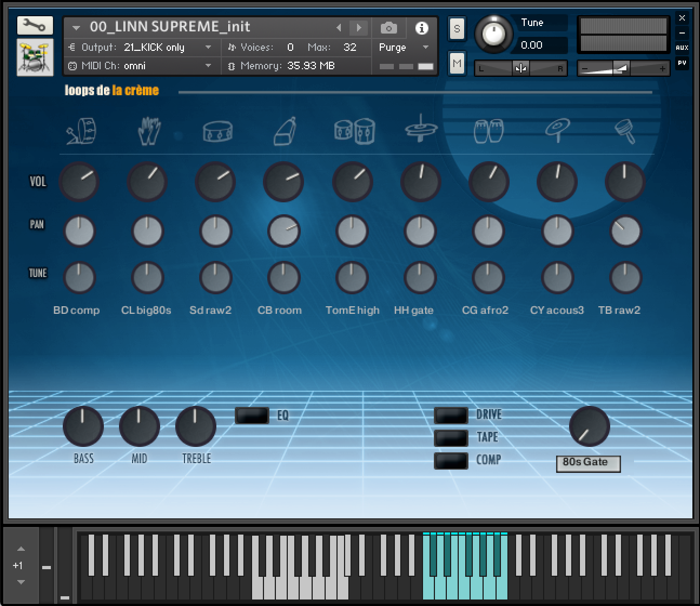This screenshot has height=606, width=700.
Task: Click the Sd raw2 sample label
Action: pos(210,311)
